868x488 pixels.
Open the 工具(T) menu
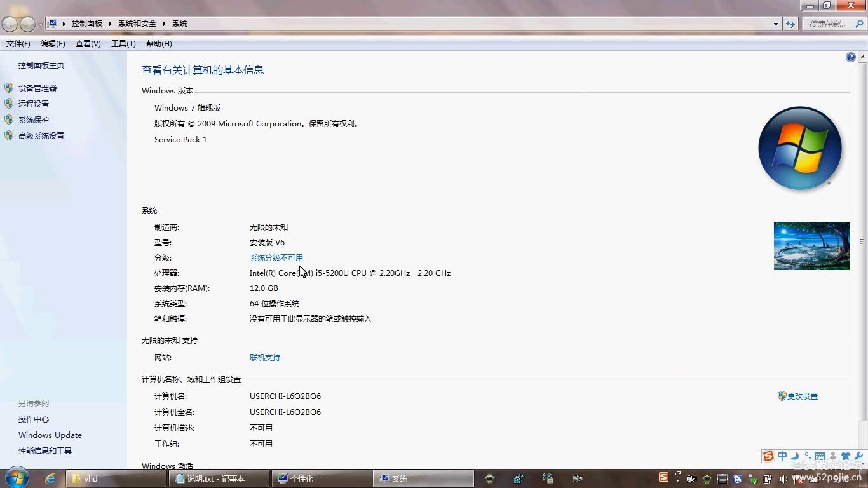123,44
